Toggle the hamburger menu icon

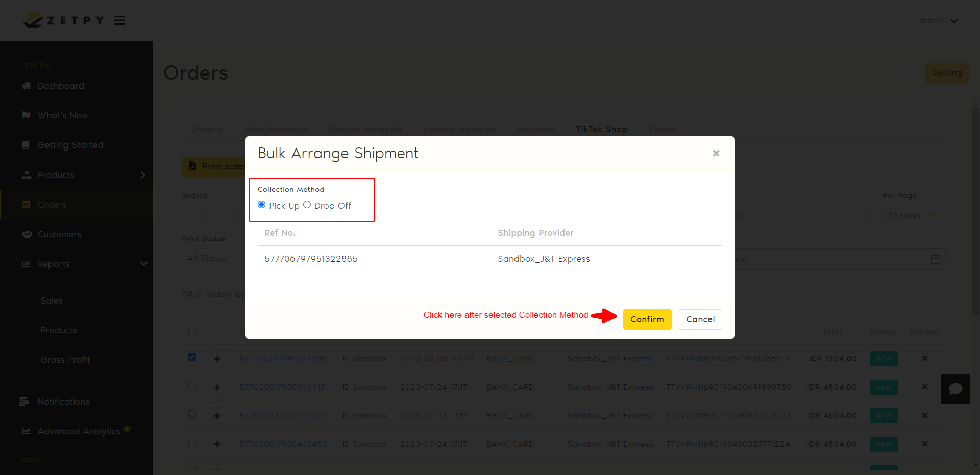(x=119, y=20)
